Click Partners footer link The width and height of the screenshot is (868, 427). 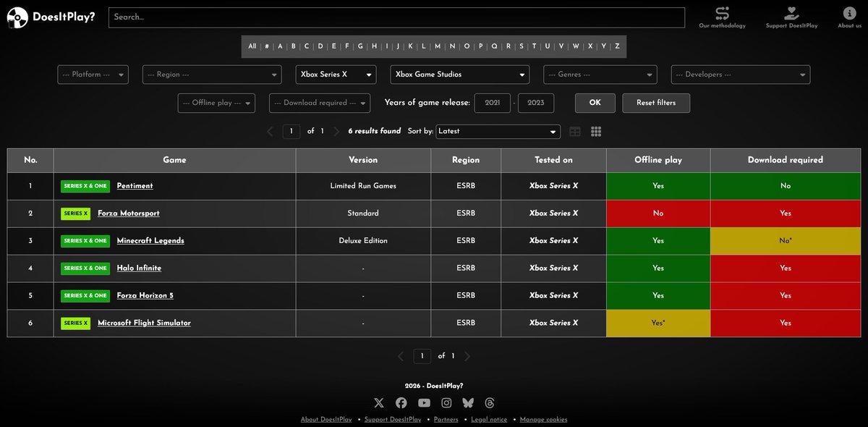[x=446, y=420]
